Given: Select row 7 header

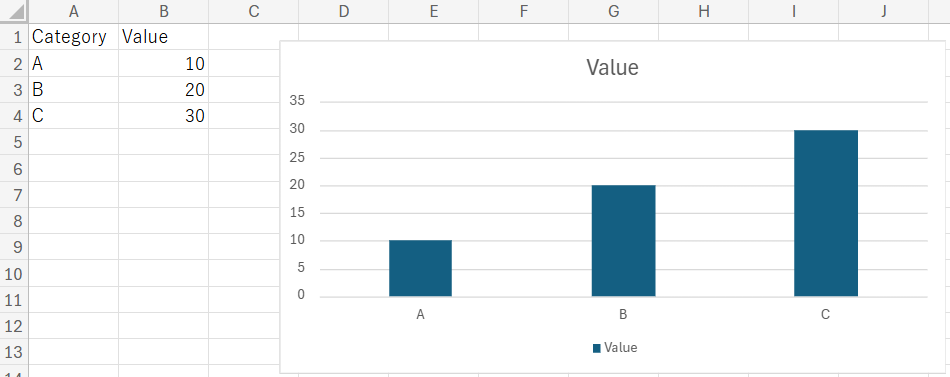Looking at the screenshot, I should point(14,195).
